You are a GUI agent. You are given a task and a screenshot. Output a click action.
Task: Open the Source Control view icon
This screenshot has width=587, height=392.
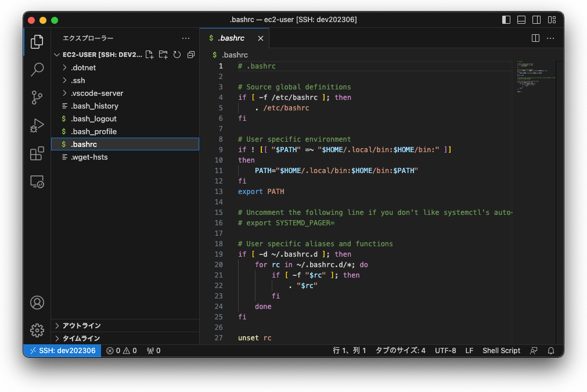(37, 98)
